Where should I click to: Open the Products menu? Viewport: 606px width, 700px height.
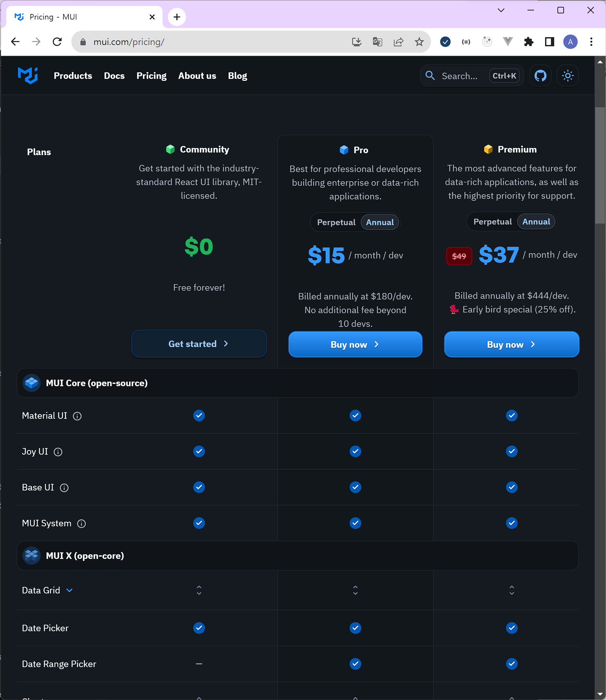tap(73, 76)
